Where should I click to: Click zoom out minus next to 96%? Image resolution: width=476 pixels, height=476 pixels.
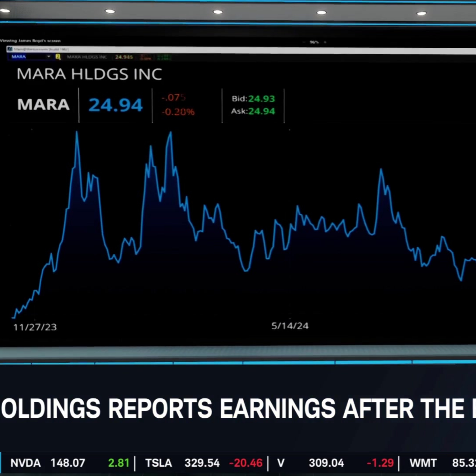coord(304,42)
